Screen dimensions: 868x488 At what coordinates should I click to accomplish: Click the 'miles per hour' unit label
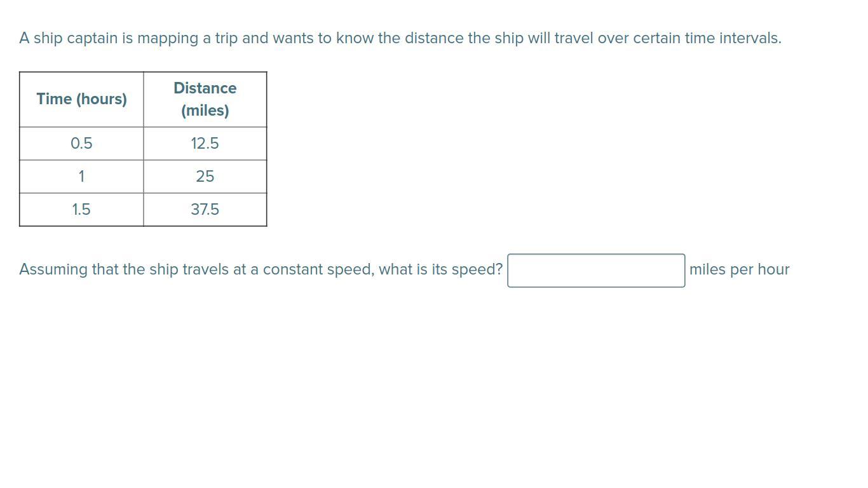click(740, 269)
